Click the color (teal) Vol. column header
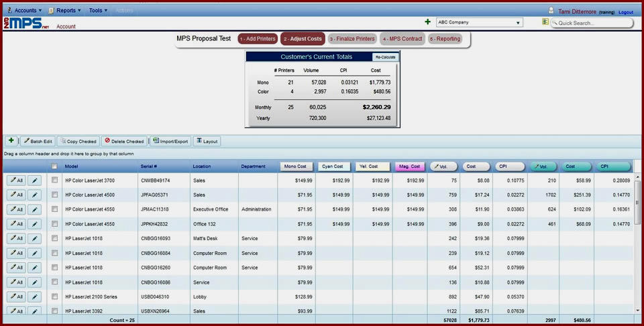Viewport: 644px width, 326px height. pyautogui.click(x=543, y=166)
